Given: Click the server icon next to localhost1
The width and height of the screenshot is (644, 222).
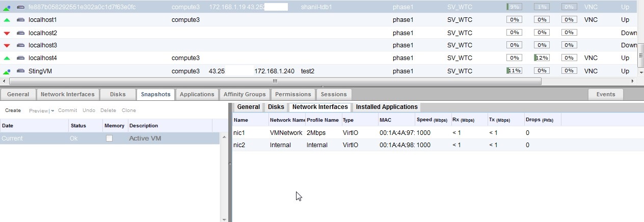Looking at the screenshot, I should point(20,20).
